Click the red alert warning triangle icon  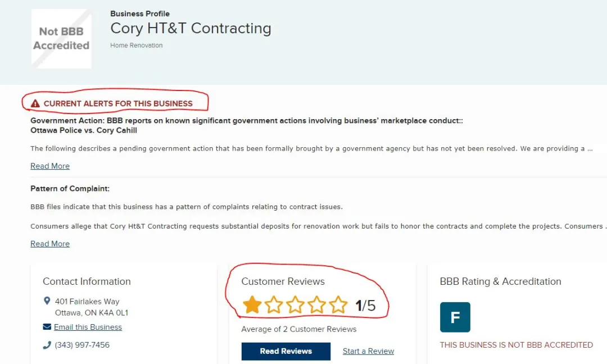pyautogui.click(x=35, y=104)
